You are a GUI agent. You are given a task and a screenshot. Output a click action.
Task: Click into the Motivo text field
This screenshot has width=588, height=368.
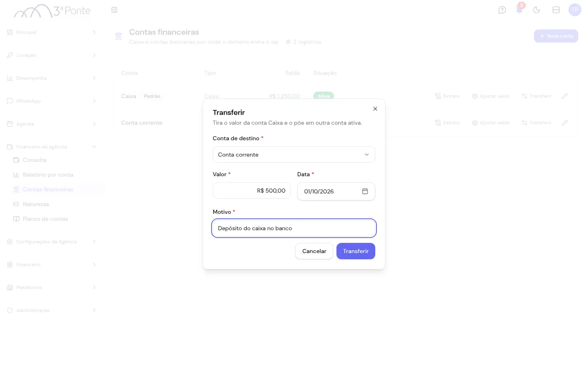[294, 228]
